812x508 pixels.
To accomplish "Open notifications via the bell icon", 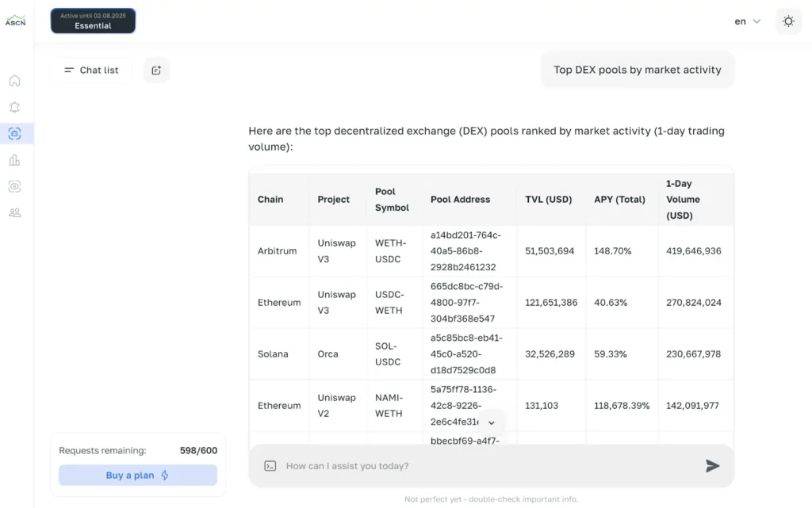I will (14, 106).
